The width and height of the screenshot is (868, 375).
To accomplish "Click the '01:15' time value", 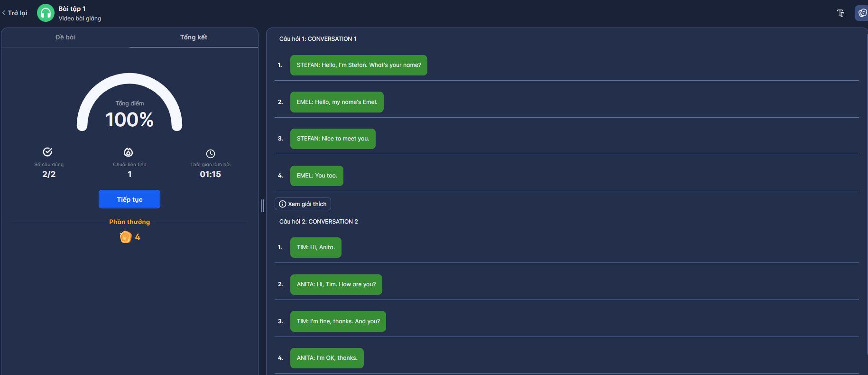I will (x=211, y=174).
